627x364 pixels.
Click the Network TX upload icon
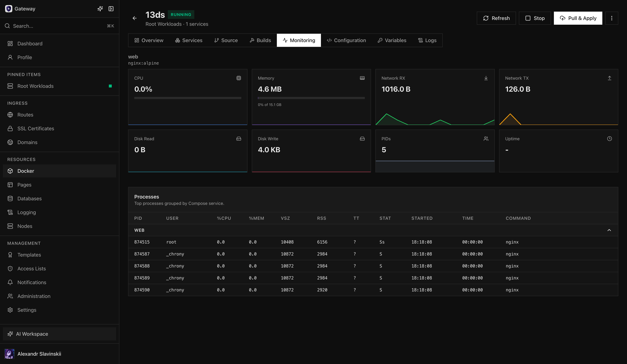tap(609, 78)
